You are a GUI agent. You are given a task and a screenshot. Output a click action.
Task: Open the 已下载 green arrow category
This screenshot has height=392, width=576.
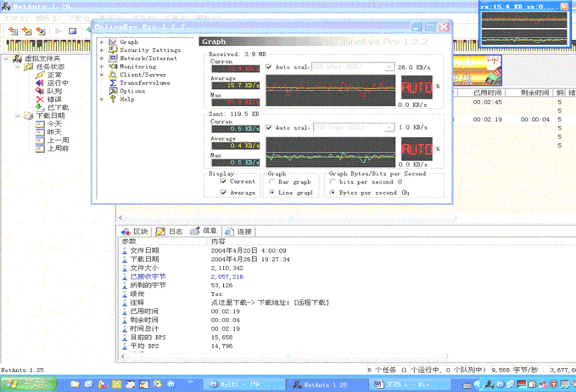[x=40, y=107]
